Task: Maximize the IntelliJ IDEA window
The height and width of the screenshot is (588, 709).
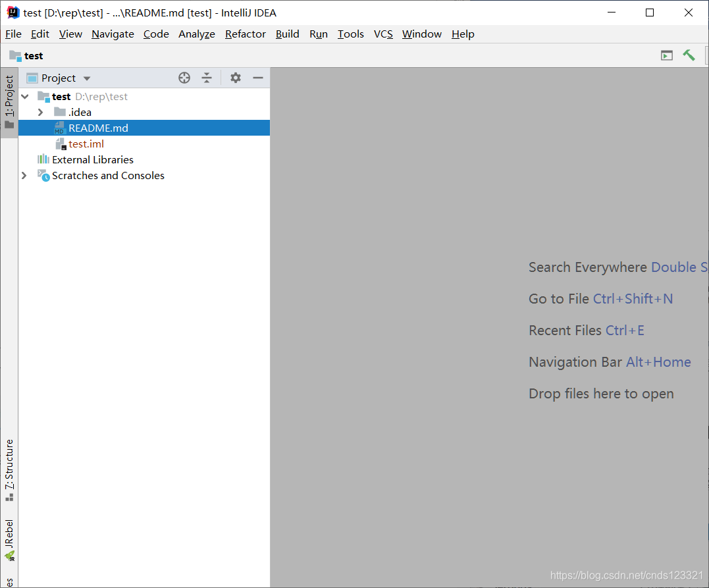Action: 650,13
